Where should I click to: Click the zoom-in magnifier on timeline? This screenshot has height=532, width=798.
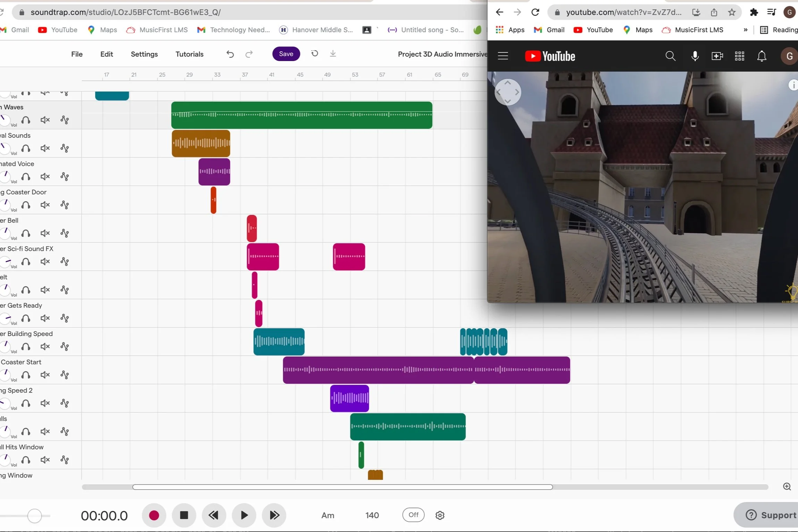(x=787, y=487)
